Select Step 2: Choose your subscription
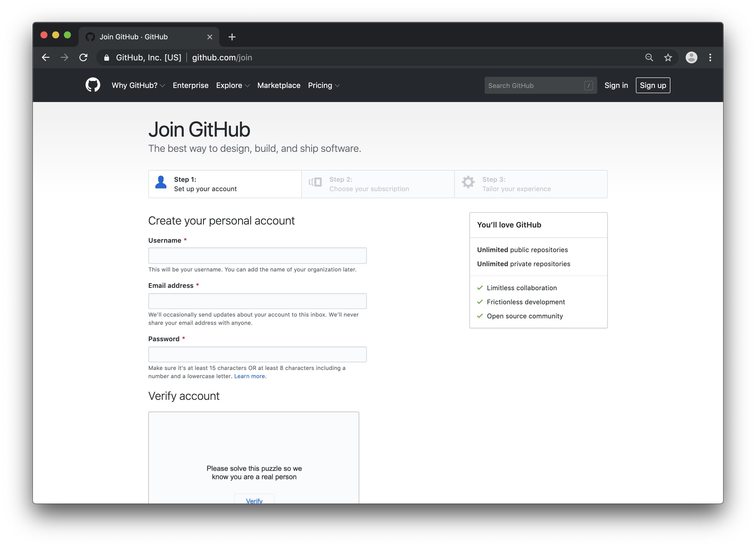Image resolution: width=756 pixels, height=547 pixels. tap(378, 184)
